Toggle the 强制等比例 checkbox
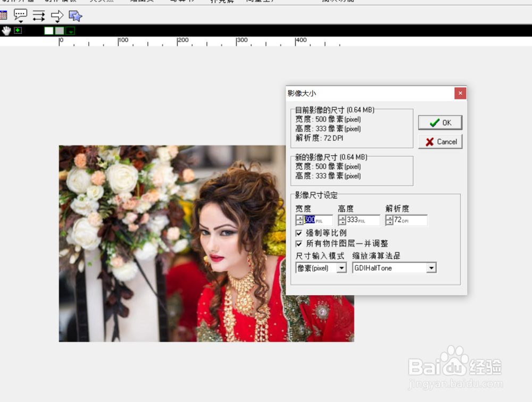Image resolution: width=532 pixels, height=402 pixels. [299, 233]
